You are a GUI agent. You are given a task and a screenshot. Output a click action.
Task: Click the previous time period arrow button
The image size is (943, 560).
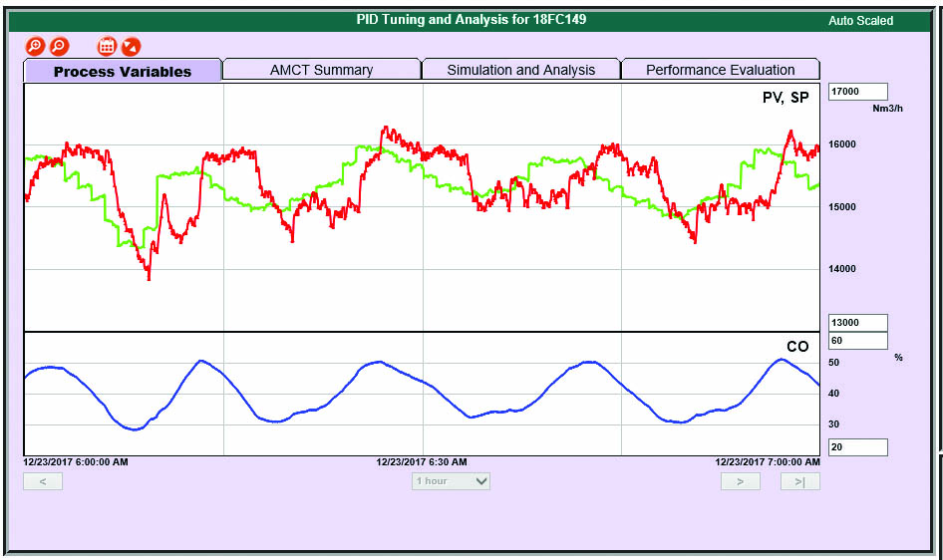coord(43,481)
